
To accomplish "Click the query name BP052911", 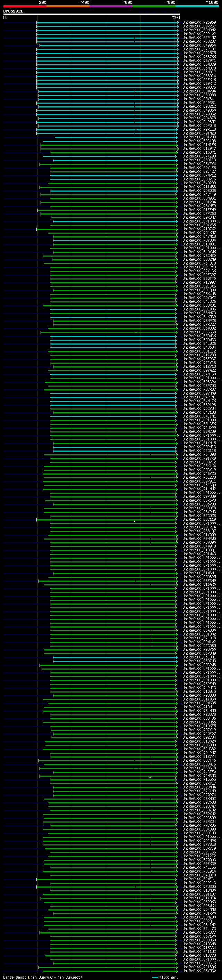I will (x=13, y=11).
